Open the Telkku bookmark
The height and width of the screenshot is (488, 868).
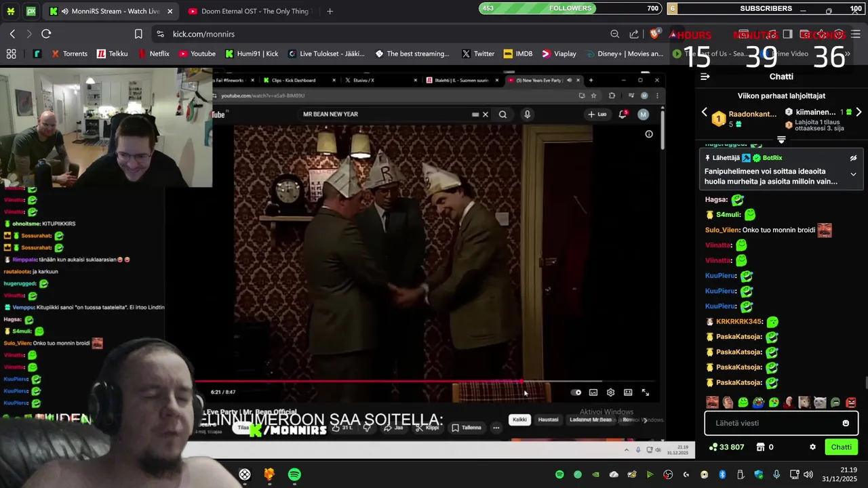(x=112, y=54)
